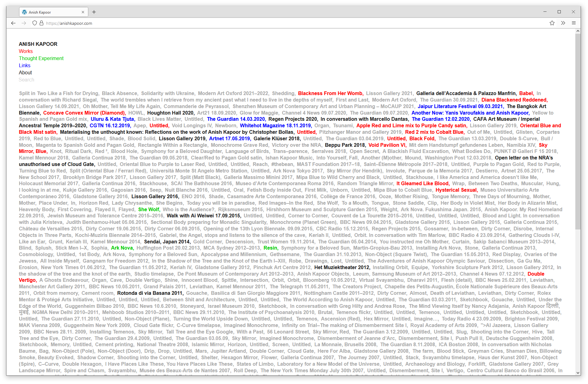This screenshot has height=384, width=588.
Task: Open the Links menu item
Action: click(24, 65)
